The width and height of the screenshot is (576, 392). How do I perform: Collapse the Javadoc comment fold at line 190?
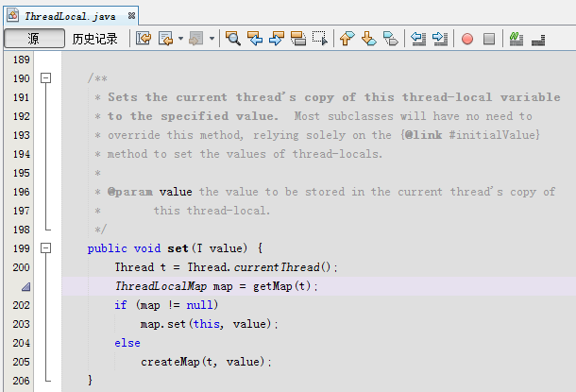coord(46,77)
